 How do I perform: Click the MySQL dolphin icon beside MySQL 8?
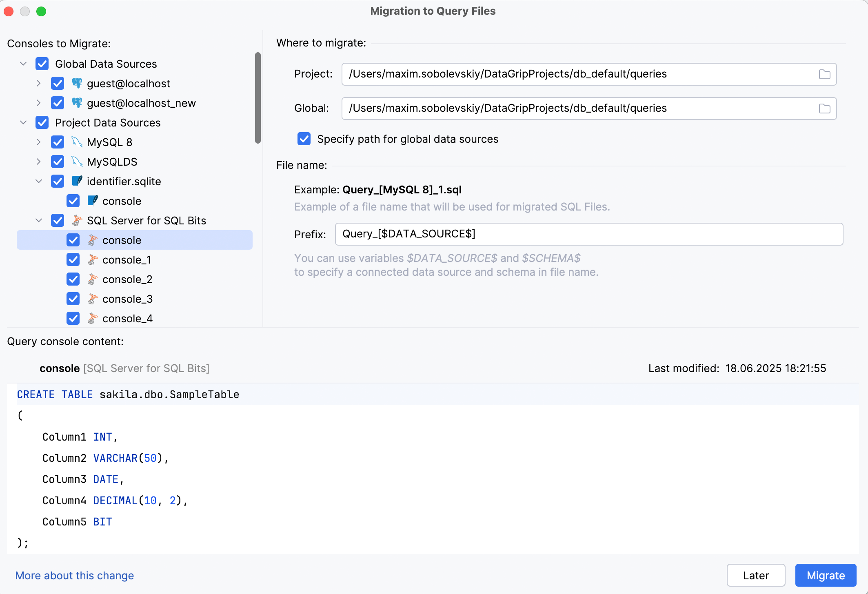coord(77,142)
